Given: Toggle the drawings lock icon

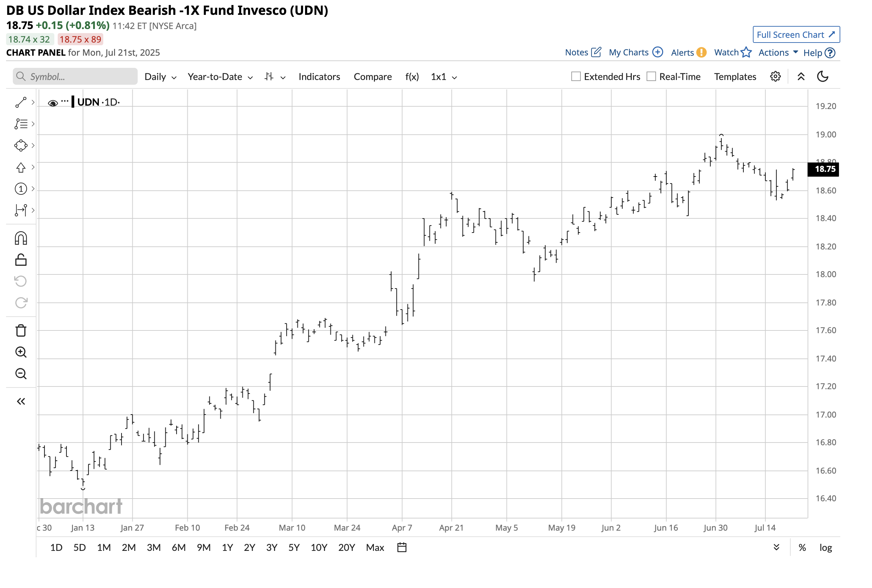Looking at the screenshot, I should click(x=21, y=260).
